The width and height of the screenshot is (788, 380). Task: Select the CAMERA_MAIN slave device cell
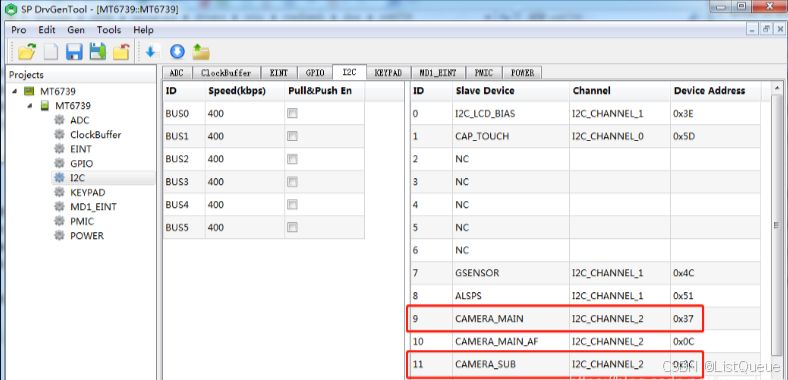[x=511, y=318]
